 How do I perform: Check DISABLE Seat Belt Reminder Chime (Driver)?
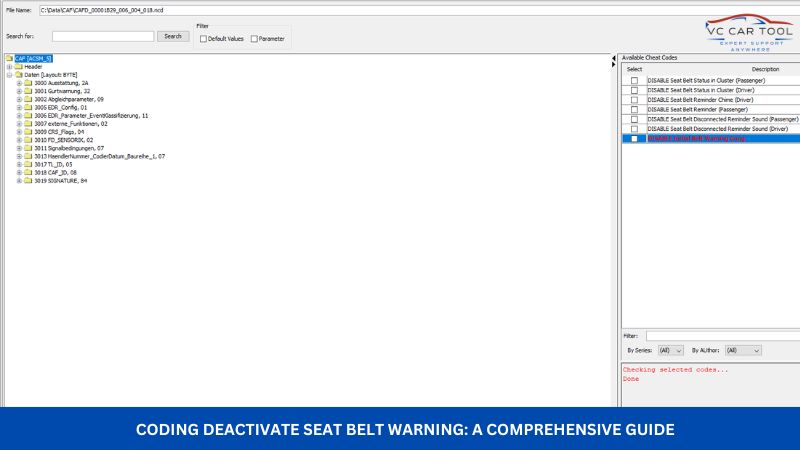[634, 100]
